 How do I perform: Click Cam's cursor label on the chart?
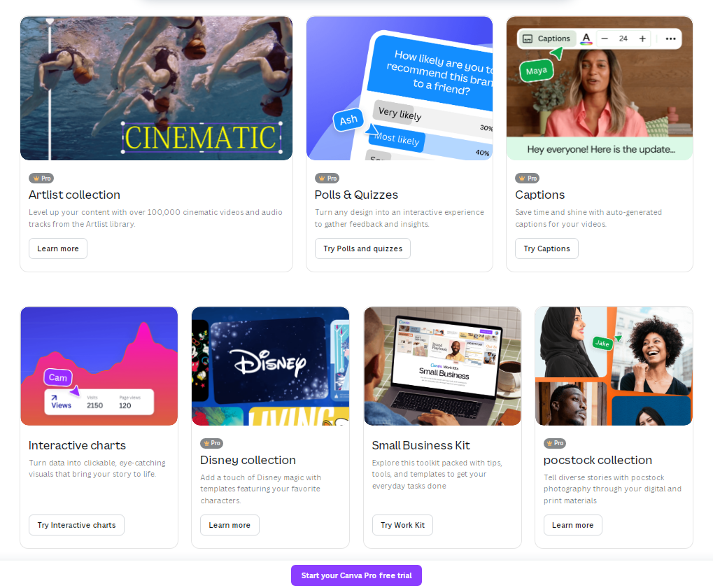coord(57,378)
